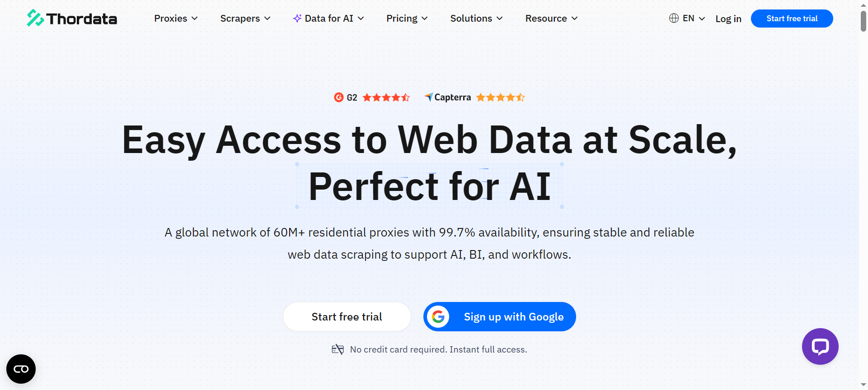Expand the Proxies dropdown menu
Screen dimensions: 868x390
pos(176,19)
